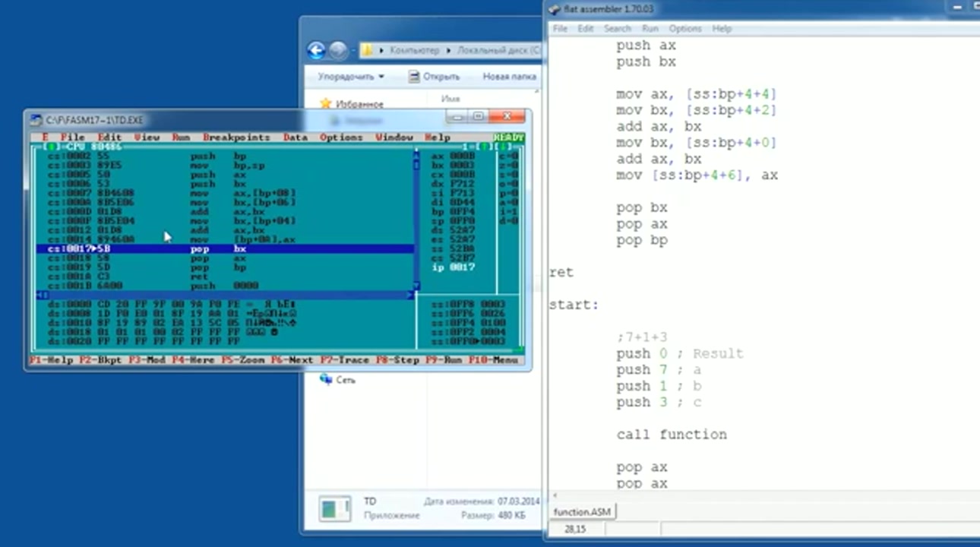Click code pane horizontal scroll left arrow
The image size is (980, 547).
click(x=40, y=295)
